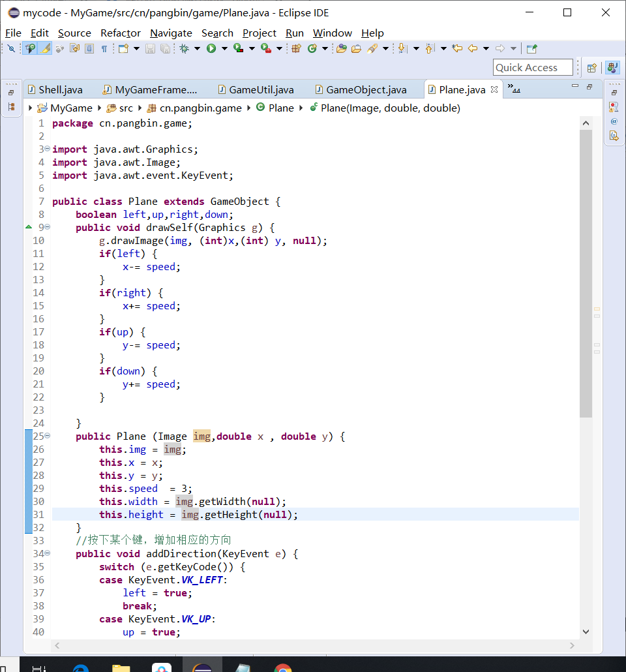The image size is (626, 672).
Task: Minimize the editor area
Action: click(x=575, y=86)
